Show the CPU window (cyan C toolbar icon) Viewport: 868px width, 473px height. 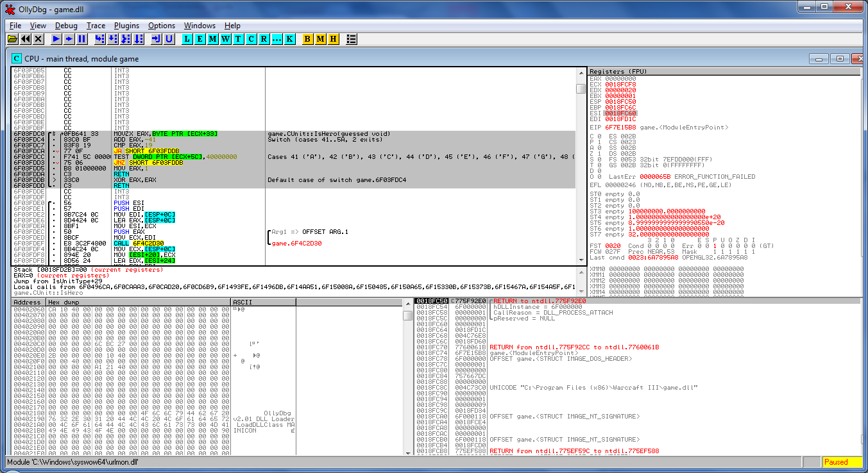(x=251, y=39)
